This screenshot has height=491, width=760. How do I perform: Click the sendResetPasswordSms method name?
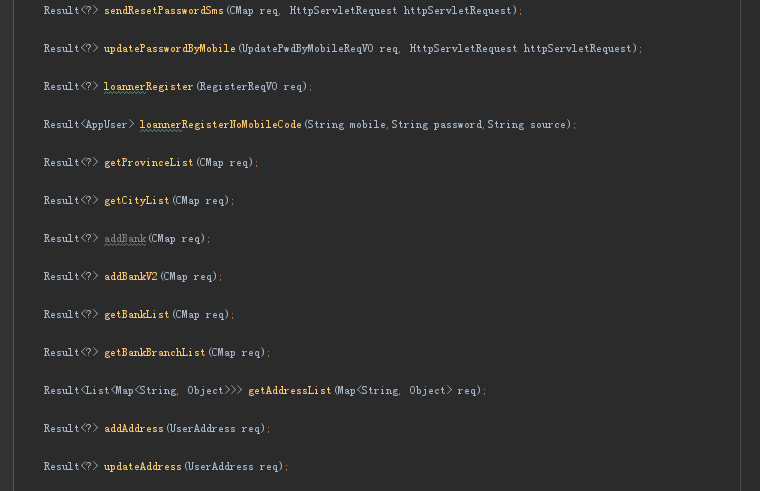click(164, 11)
